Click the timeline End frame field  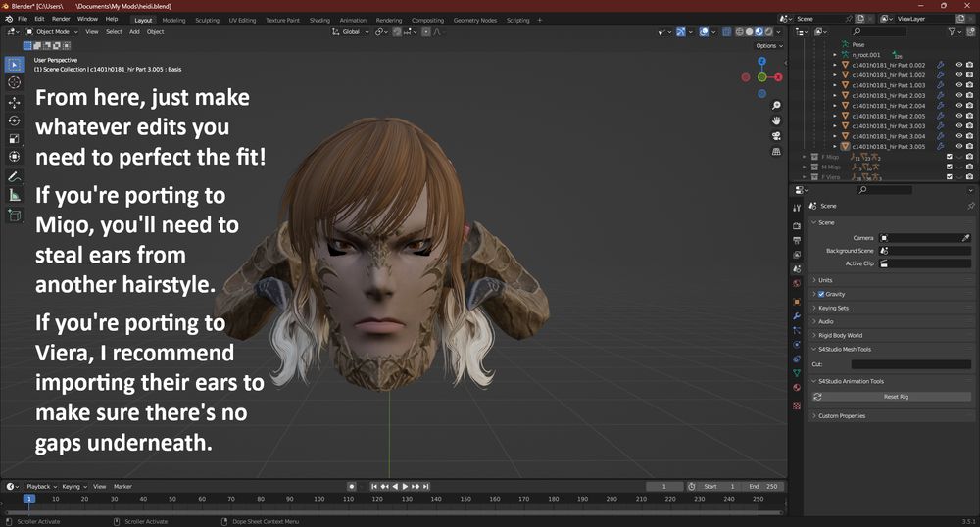click(763, 487)
